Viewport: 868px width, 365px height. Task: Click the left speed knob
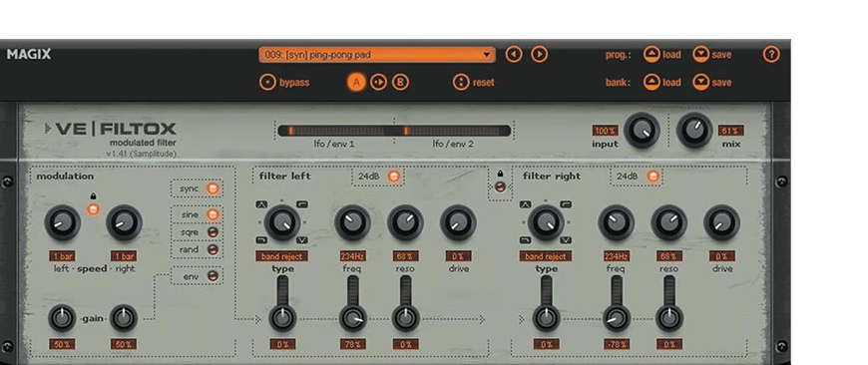pos(63,222)
